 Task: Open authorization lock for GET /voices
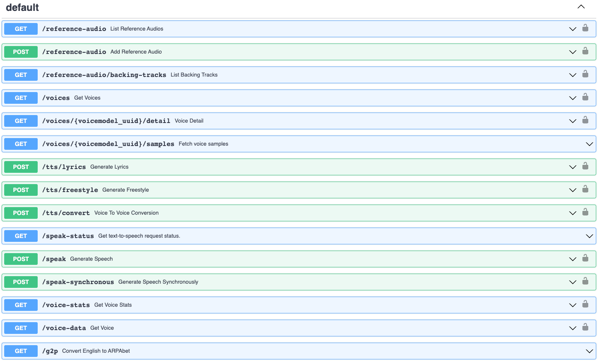click(x=585, y=98)
